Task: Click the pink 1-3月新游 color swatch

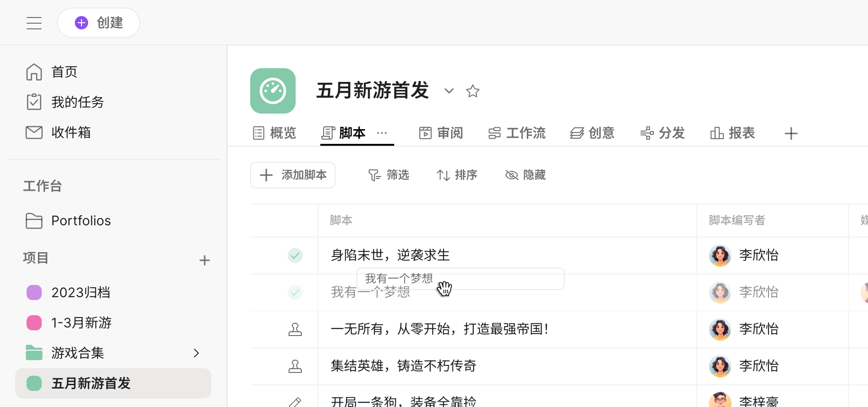Action: tap(34, 323)
